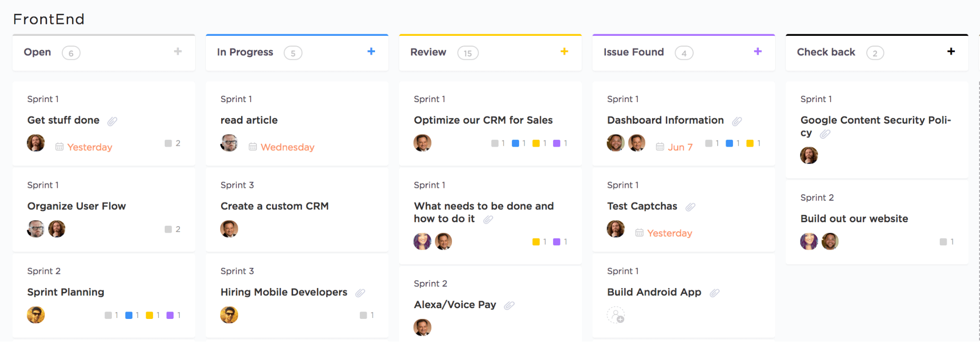
Task: Add a task to the Open column
Action: coord(177,52)
